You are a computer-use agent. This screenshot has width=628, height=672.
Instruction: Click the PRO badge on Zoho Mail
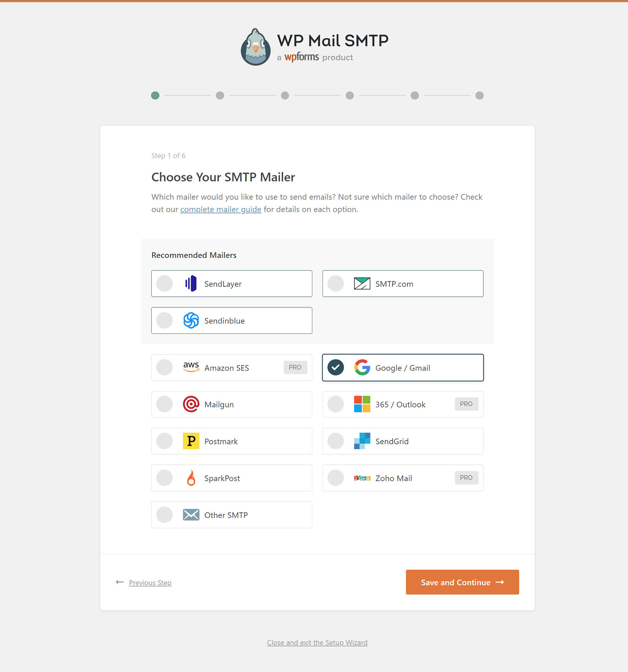tap(466, 478)
